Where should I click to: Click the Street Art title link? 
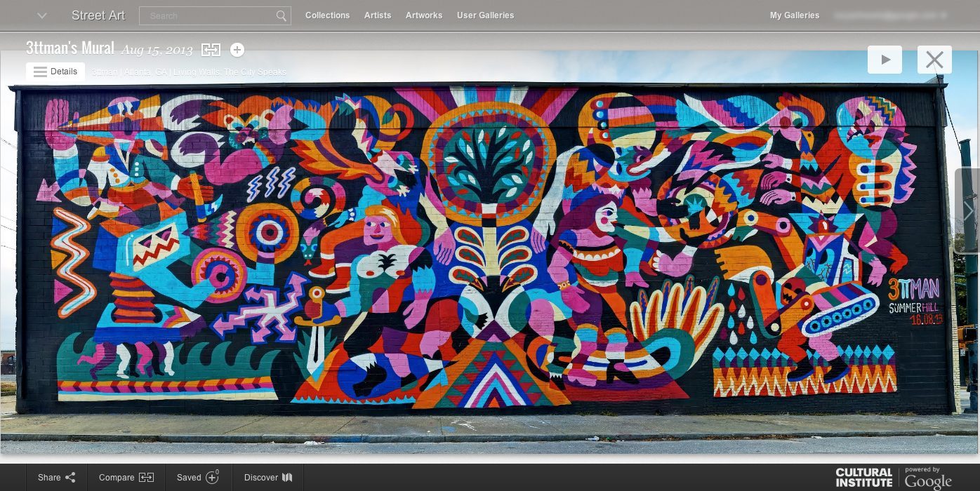click(x=98, y=15)
